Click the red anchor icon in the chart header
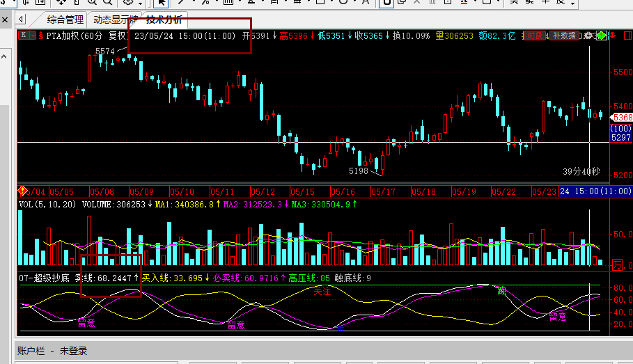 (x=613, y=35)
